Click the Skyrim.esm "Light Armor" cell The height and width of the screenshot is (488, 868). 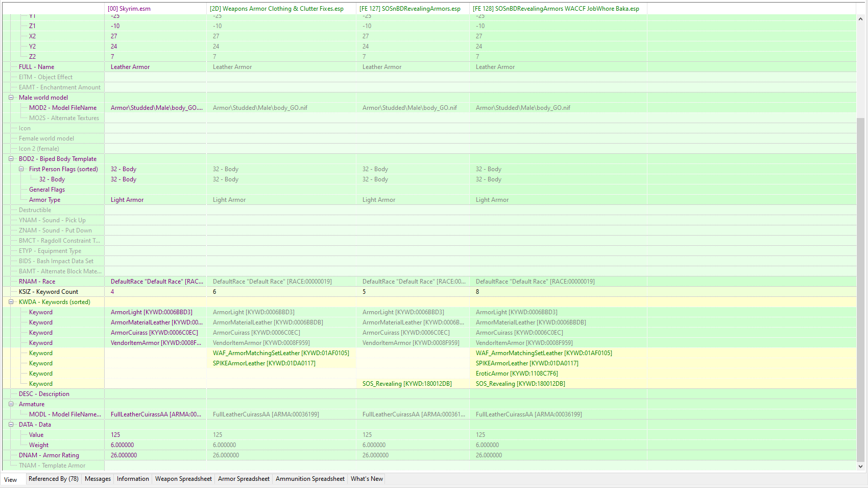click(x=156, y=200)
